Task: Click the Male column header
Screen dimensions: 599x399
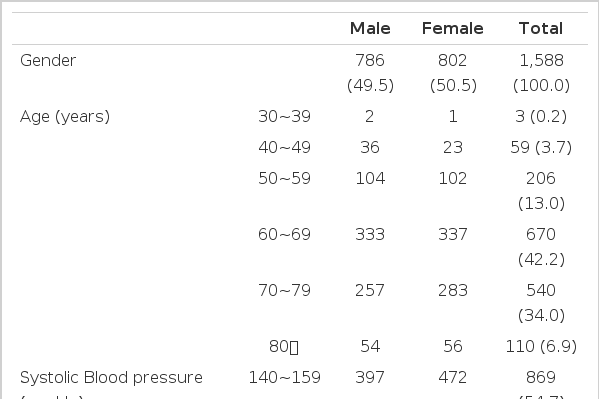Action: click(370, 29)
